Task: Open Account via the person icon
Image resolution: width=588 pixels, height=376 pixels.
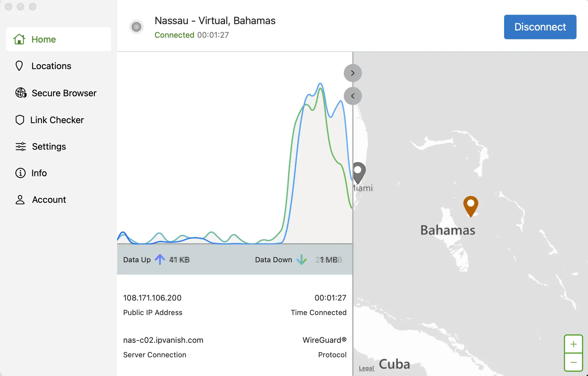Action: coord(20,199)
